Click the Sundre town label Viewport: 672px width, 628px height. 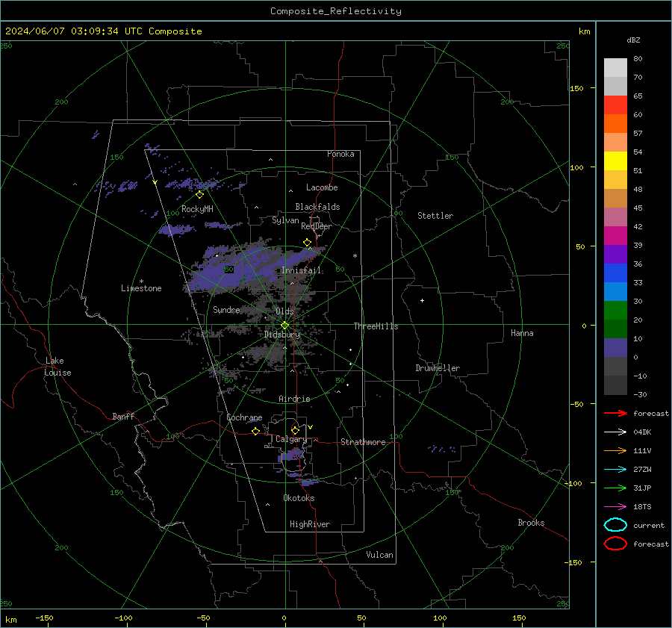[x=226, y=309]
